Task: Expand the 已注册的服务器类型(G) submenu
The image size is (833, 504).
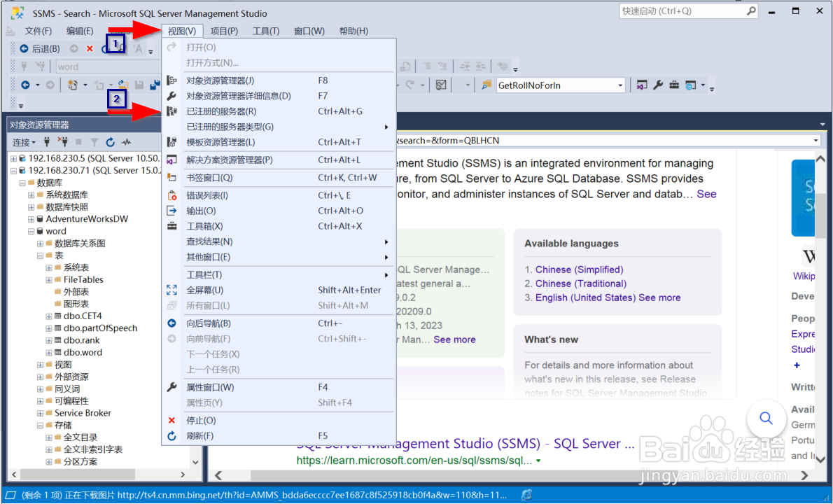Action: [386, 127]
